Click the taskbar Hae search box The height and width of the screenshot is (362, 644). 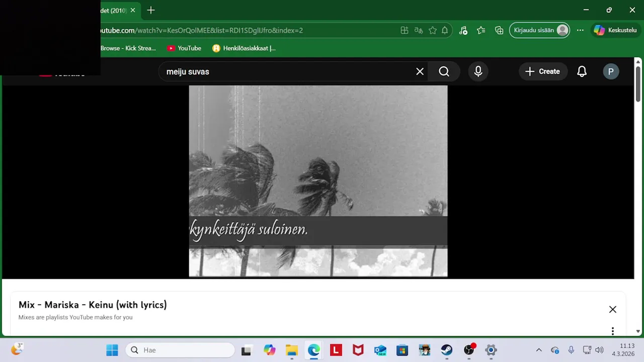coord(180,350)
